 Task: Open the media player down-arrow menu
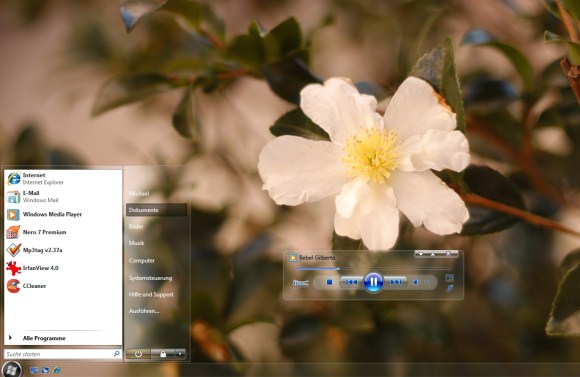(421, 254)
